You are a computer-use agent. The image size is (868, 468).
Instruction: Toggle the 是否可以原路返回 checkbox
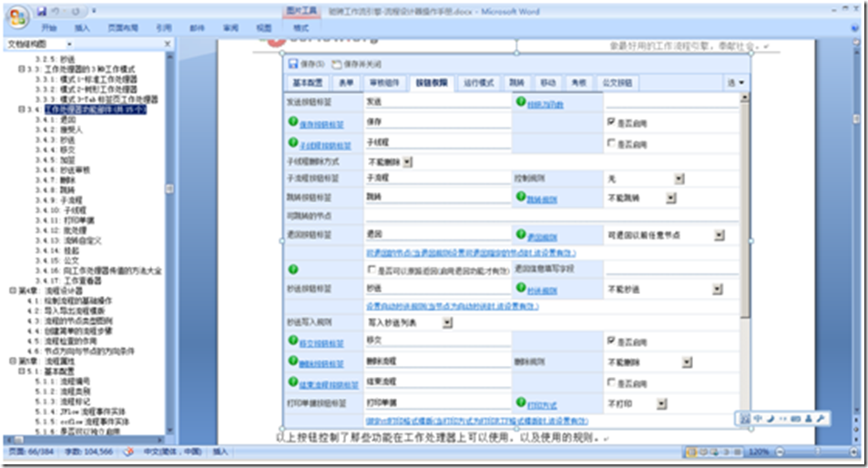[x=372, y=270]
